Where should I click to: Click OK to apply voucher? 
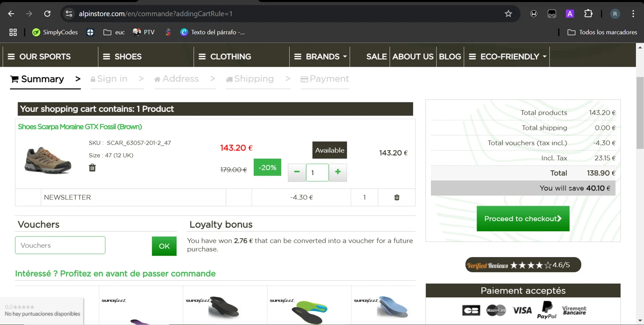[x=164, y=246]
